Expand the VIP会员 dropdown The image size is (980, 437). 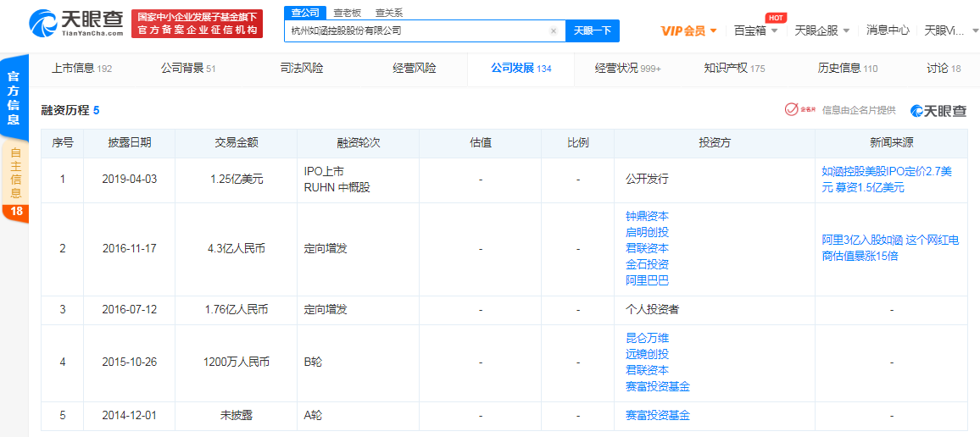688,30
